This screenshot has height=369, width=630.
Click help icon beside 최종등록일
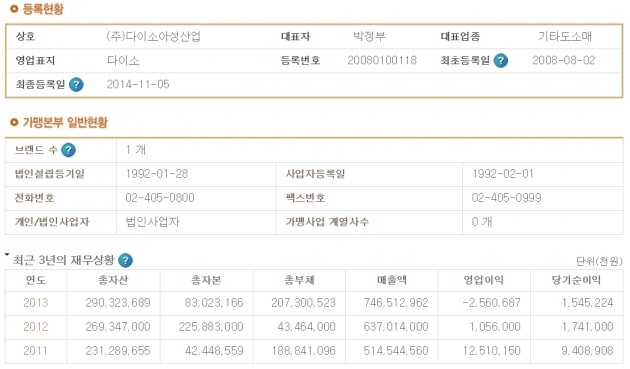click(x=76, y=85)
